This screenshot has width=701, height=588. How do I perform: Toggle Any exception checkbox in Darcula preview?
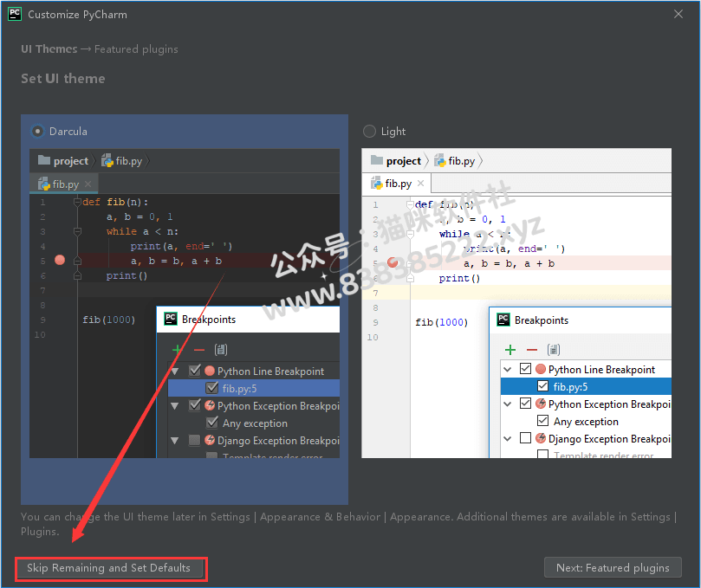212,423
